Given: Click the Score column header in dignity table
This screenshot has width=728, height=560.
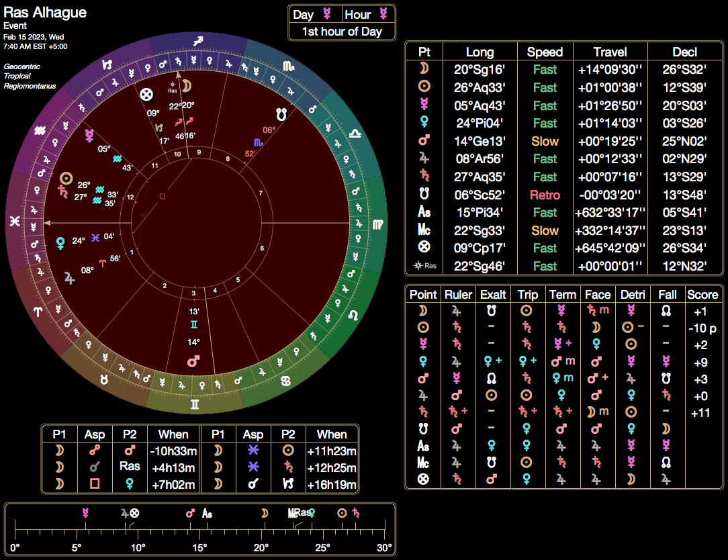Looking at the screenshot, I should (702, 294).
